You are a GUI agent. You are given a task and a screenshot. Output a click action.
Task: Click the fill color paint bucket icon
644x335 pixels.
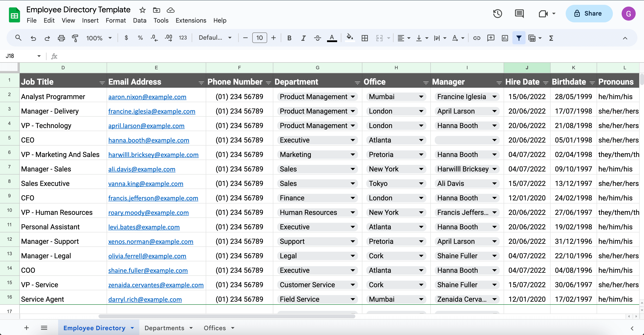(349, 38)
